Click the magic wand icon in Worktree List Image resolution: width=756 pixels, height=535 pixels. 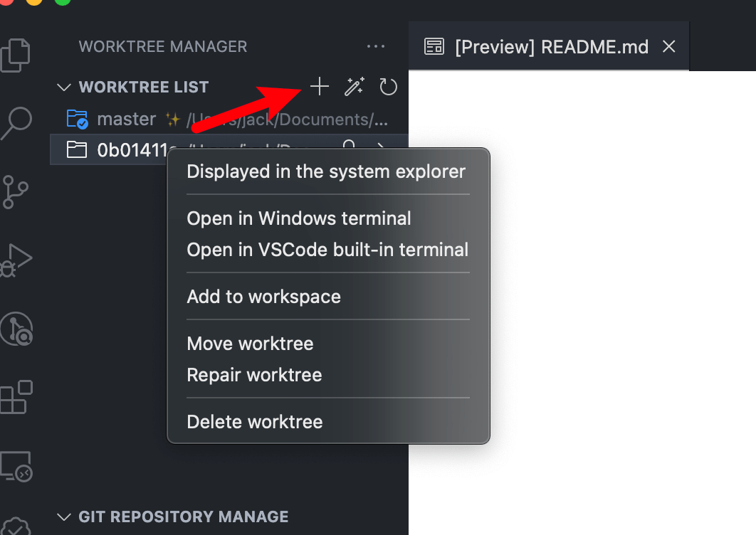(x=355, y=87)
